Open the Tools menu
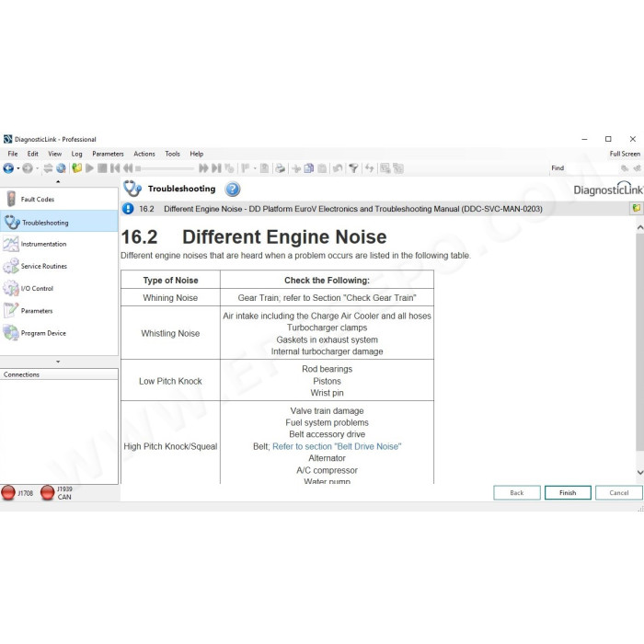644x644 pixels. tap(173, 154)
